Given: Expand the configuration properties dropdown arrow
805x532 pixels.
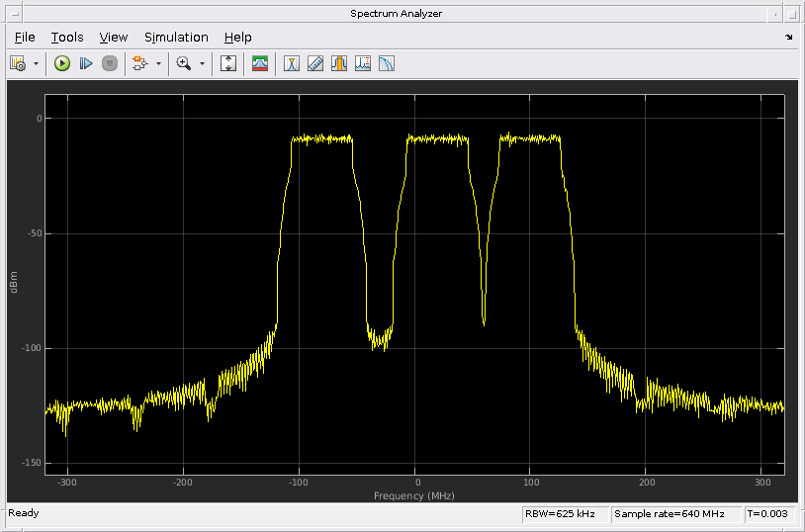Looking at the screenshot, I should pyautogui.click(x=37, y=63).
